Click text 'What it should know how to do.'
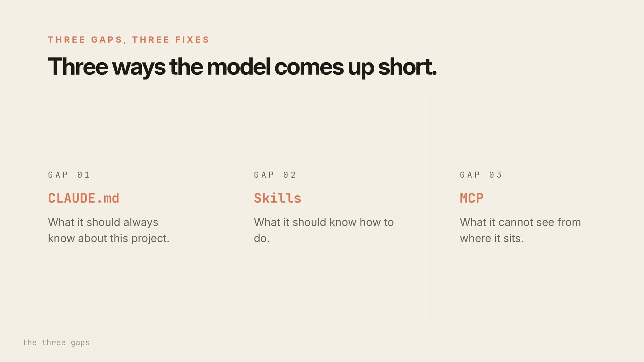The image size is (644, 362). tap(324, 230)
